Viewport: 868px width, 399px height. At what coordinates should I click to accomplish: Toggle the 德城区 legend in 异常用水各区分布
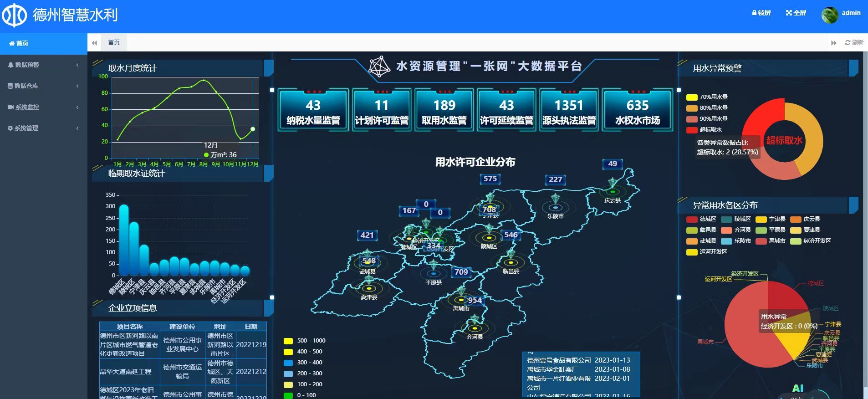(701, 219)
